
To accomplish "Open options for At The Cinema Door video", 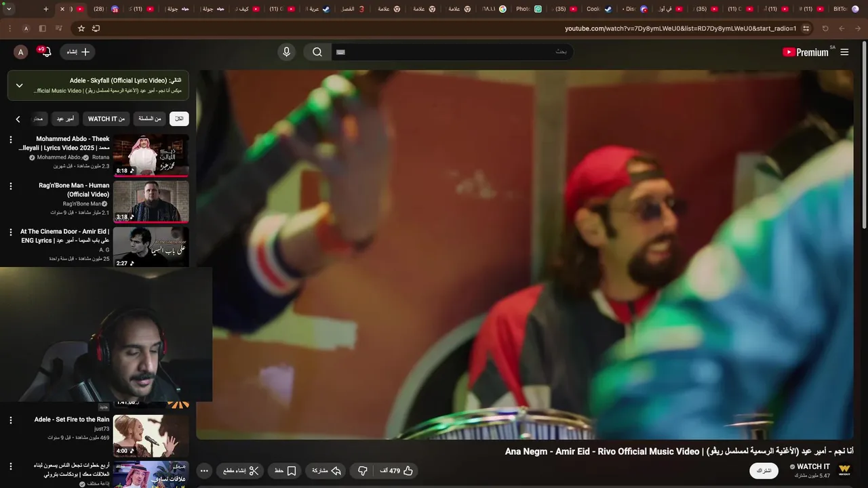I will (10, 232).
